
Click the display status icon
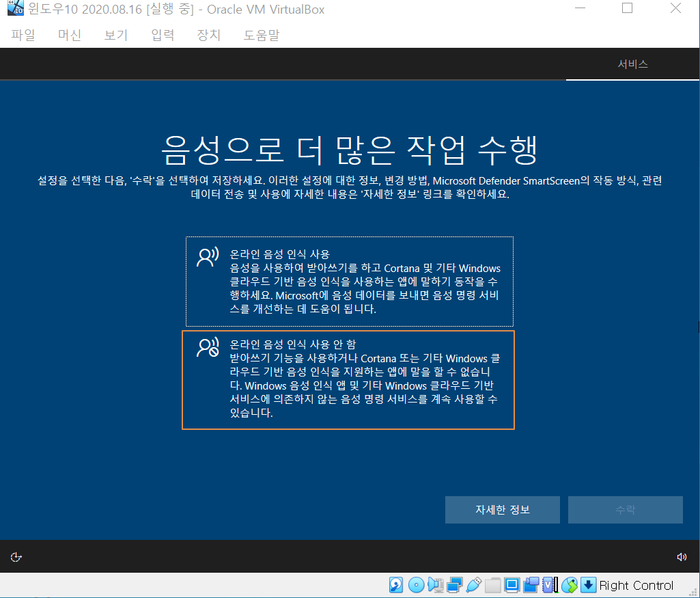pos(512,585)
